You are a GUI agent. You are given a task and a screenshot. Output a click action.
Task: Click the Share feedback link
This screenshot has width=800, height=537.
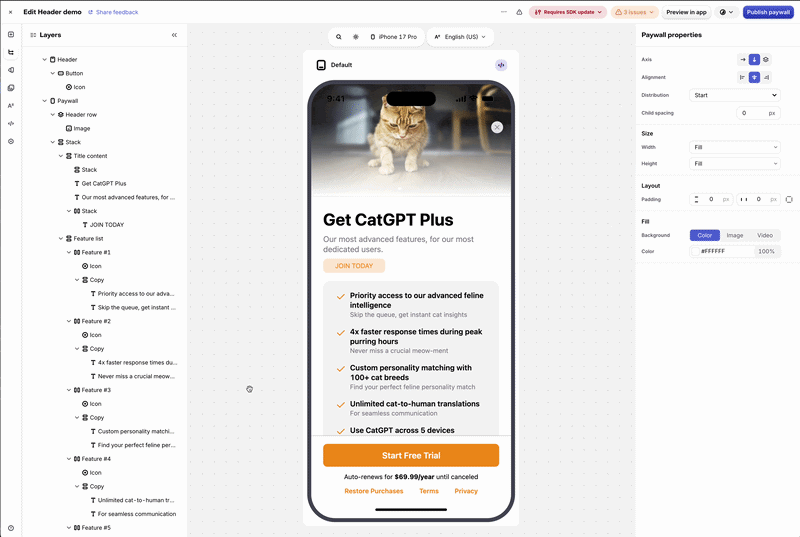click(113, 12)
